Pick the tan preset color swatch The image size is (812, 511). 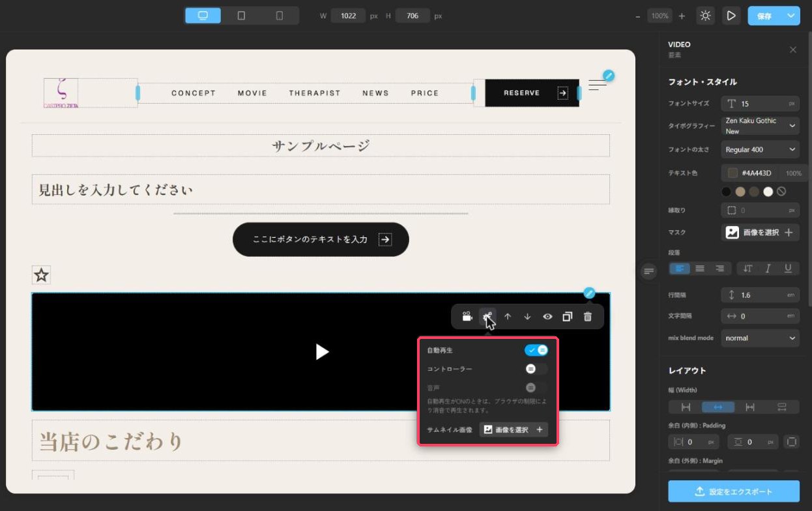tap(740, 192)
